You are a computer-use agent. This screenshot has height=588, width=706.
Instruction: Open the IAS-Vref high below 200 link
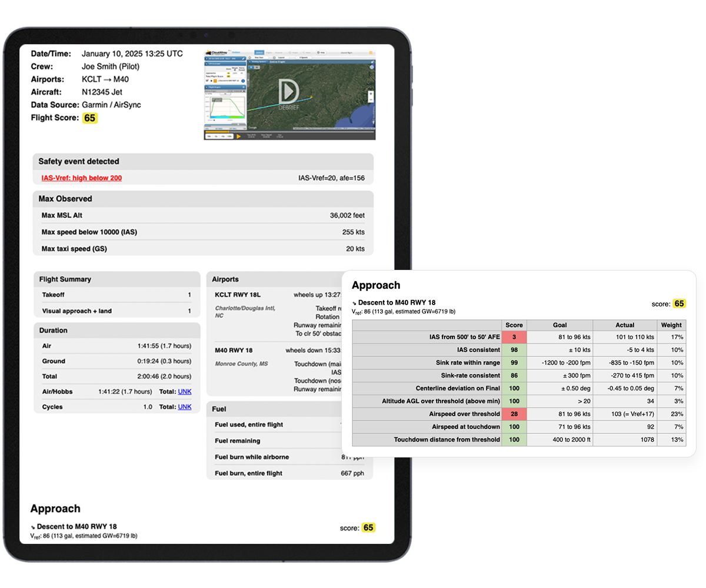82,178
